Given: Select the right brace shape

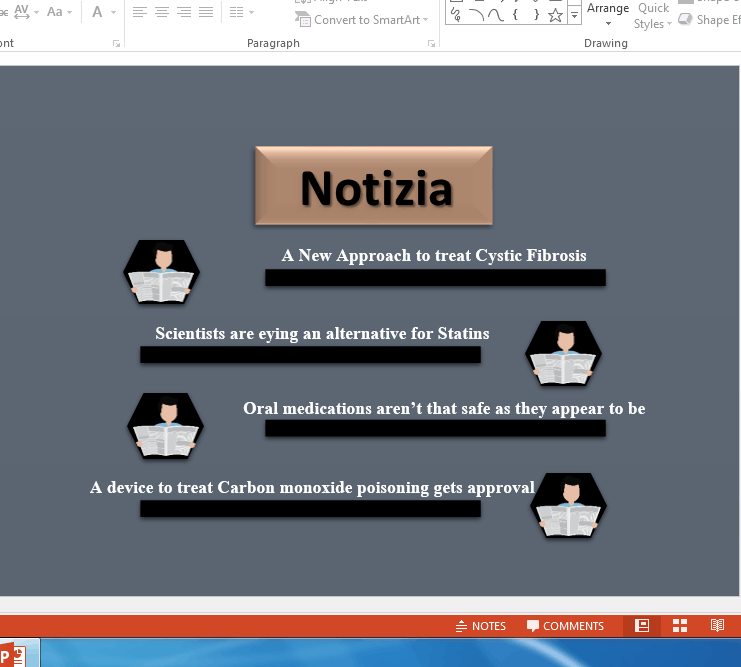Looking at the screenshot, I should point(536,15).
